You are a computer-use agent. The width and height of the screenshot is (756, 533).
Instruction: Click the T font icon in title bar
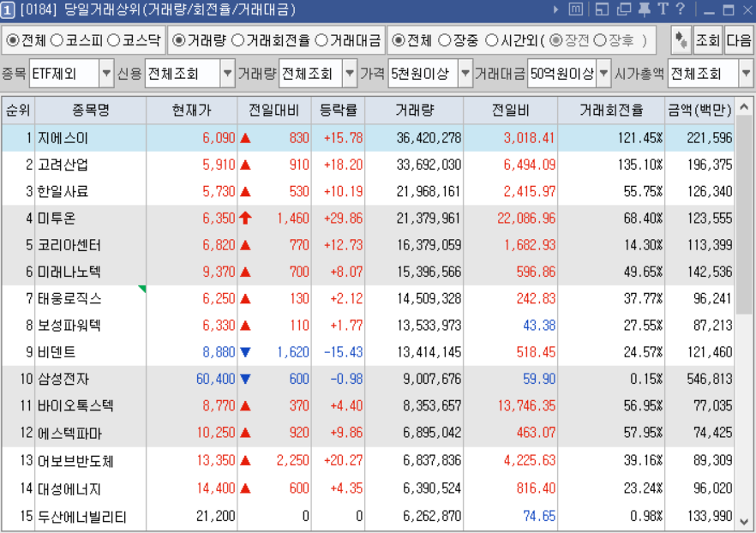(663, 9)
